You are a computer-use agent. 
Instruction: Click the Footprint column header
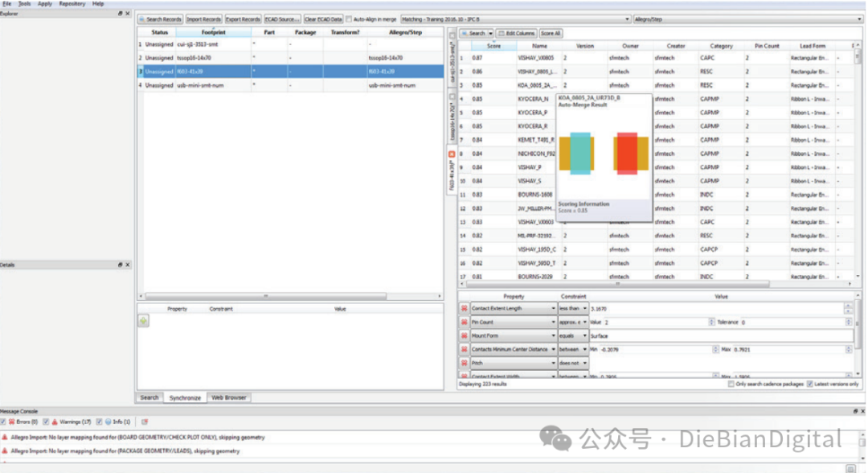click(213, 32)
